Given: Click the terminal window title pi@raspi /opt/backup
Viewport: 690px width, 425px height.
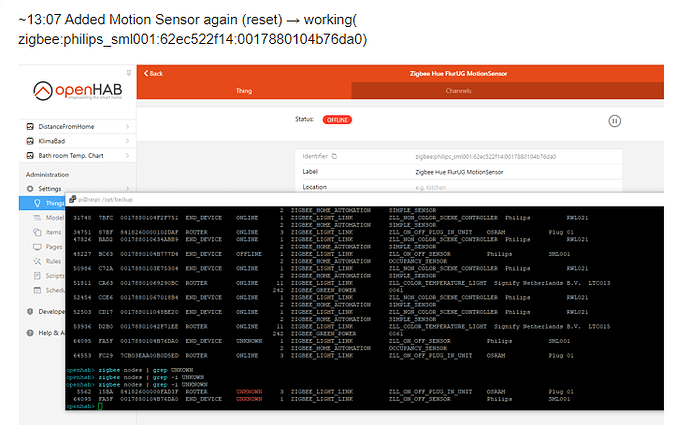Looking at the screenshot, I should (x=106, y=200).
